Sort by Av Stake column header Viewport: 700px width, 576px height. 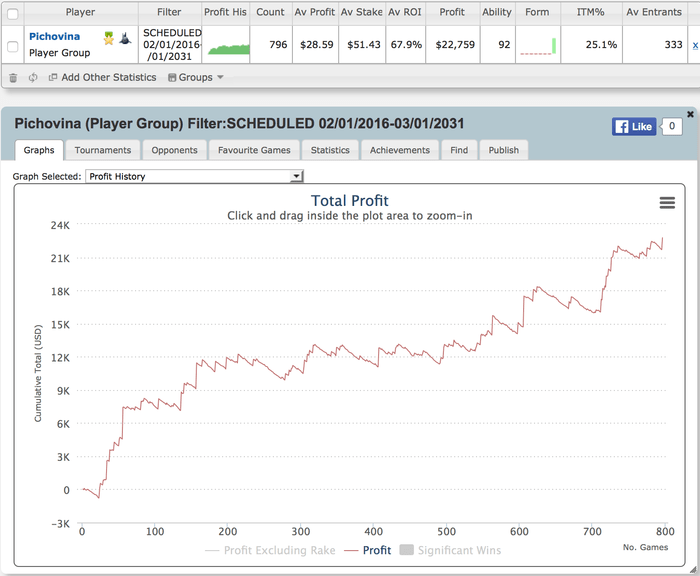tap(362, 12)
